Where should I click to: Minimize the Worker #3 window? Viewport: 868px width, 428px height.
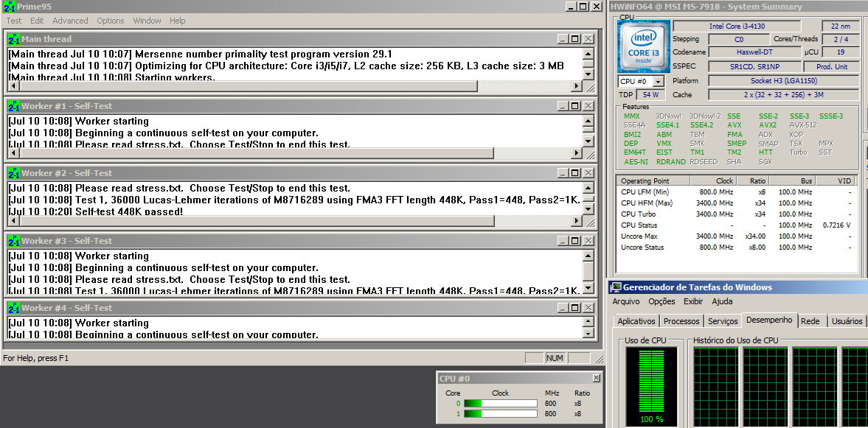click(x=563, y=241)
